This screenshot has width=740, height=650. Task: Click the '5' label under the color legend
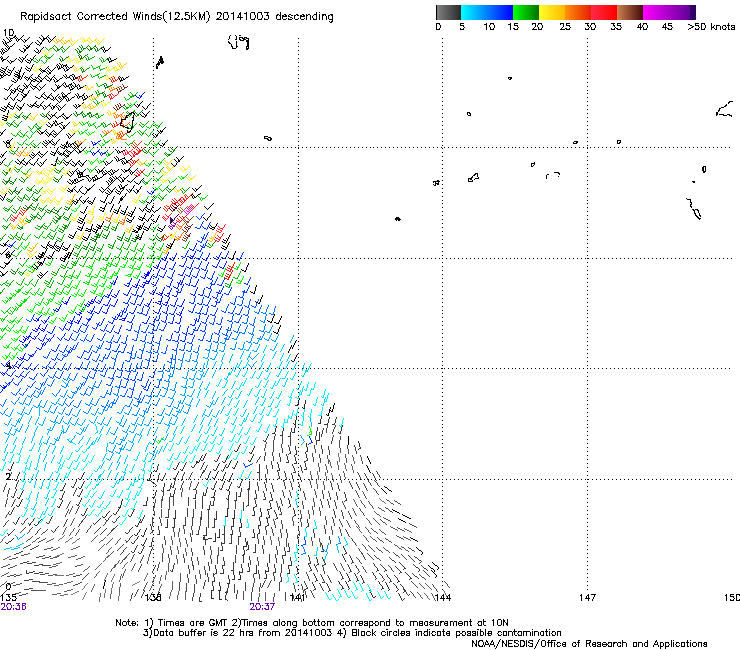pos(462,27)
